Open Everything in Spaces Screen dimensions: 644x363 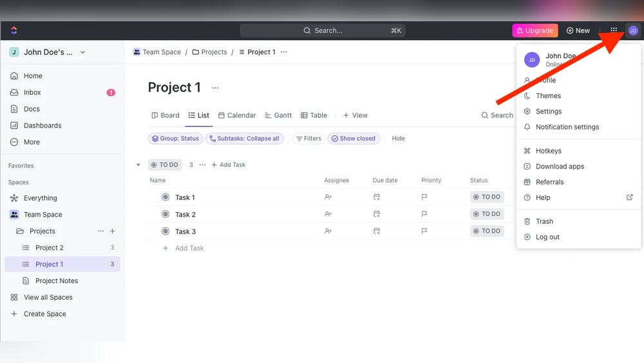point(40,198)
